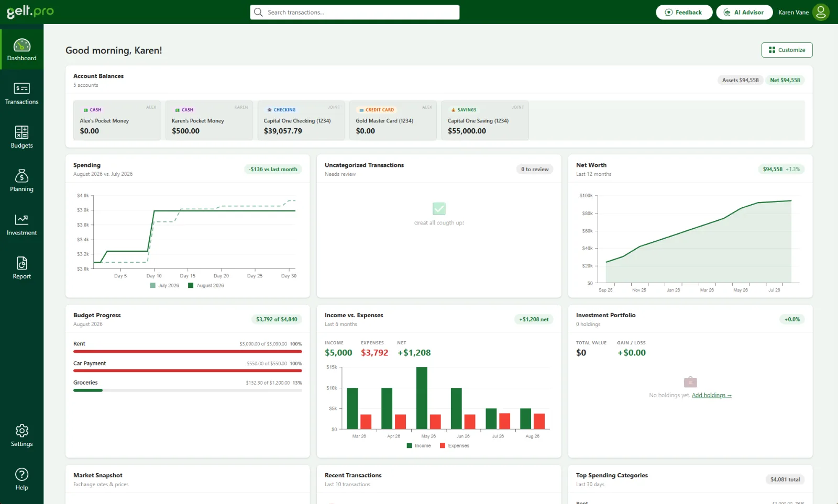
Task: Click the Net $94,558 badge
Action: coord(785,80)
